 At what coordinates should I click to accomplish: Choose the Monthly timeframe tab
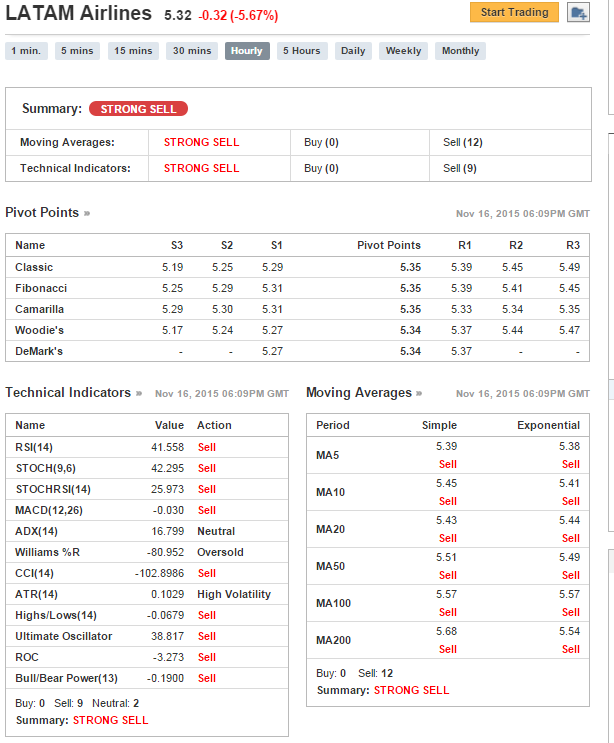(460, 51)
